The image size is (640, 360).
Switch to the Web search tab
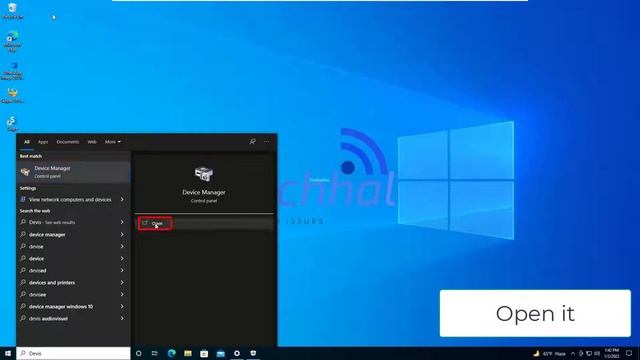click(92, 142)
